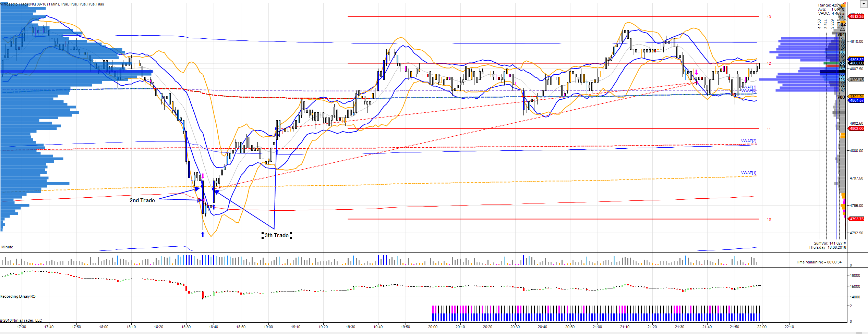Click the 15000 indicator axis label
The width and height of the screenshot is (868, 334).
click(x=855, y=286)
